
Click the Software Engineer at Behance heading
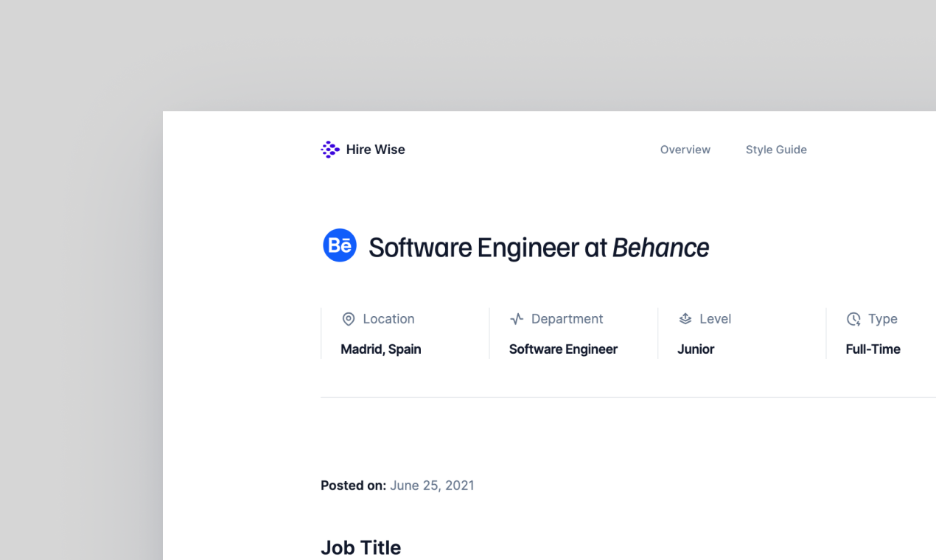(x=539, y=248)
